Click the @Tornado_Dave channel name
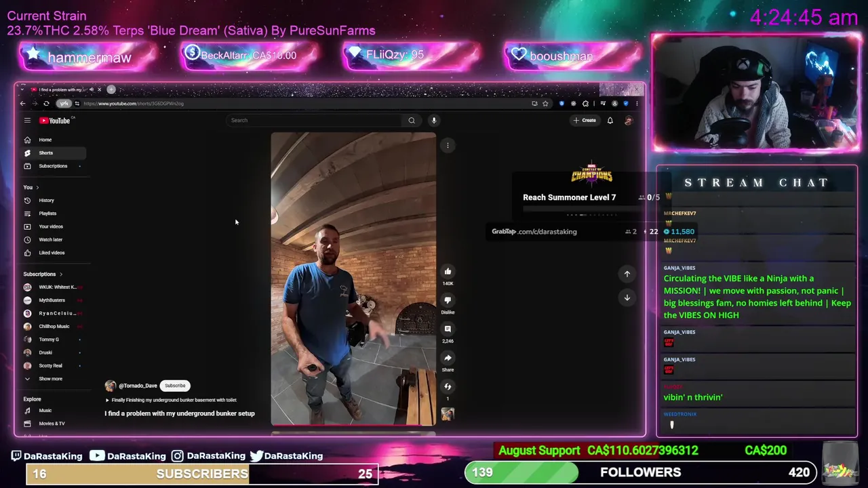This screenshot has height=488, width=868. pos(138,386)
